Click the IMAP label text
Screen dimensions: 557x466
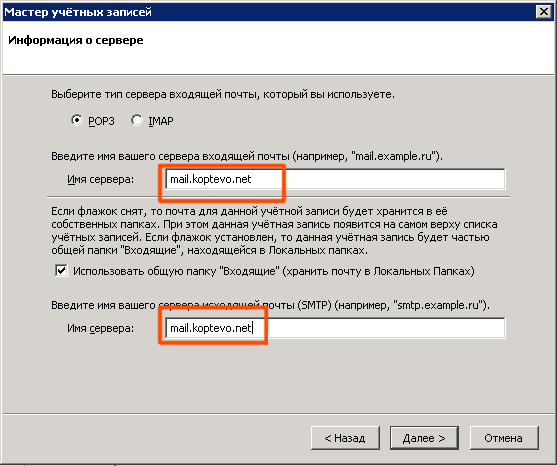161,121
